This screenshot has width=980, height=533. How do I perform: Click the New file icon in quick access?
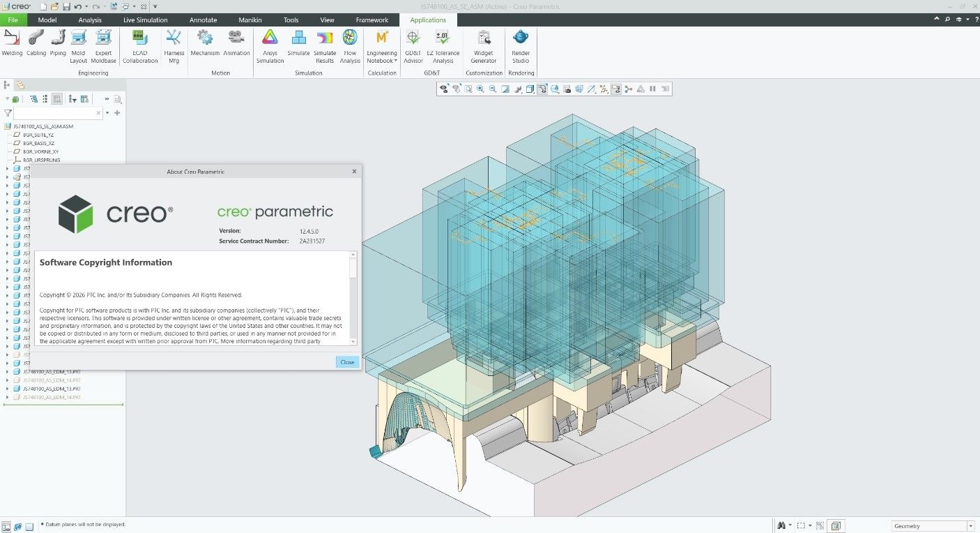click(x=43, y=6)
